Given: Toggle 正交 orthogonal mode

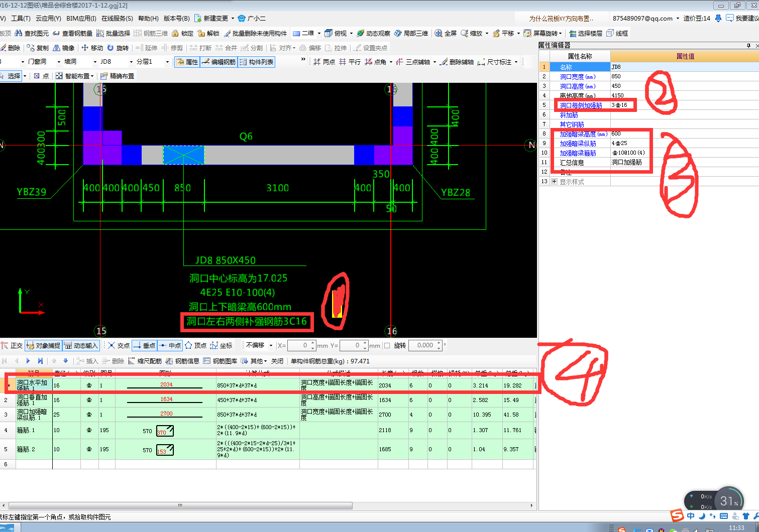Looking at the screenshot, I should coord(12,345).
